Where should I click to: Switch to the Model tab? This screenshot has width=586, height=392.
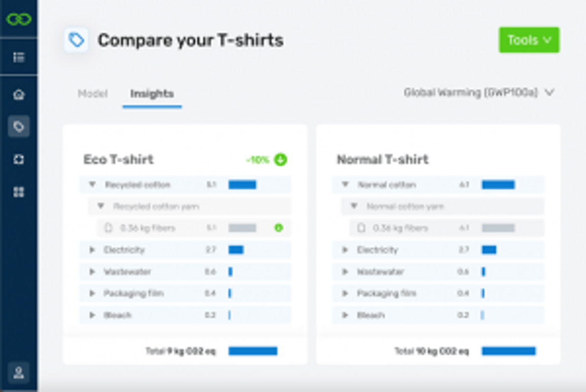point(93,94)
